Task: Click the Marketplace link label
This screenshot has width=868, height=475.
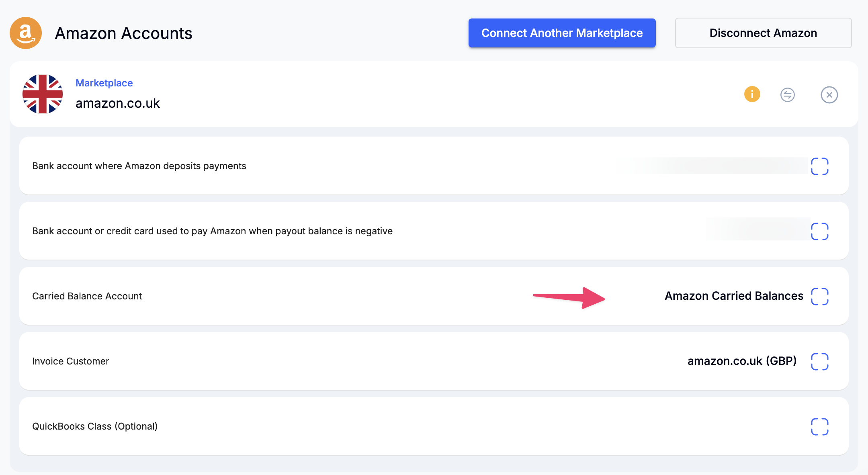Action: 104,83
